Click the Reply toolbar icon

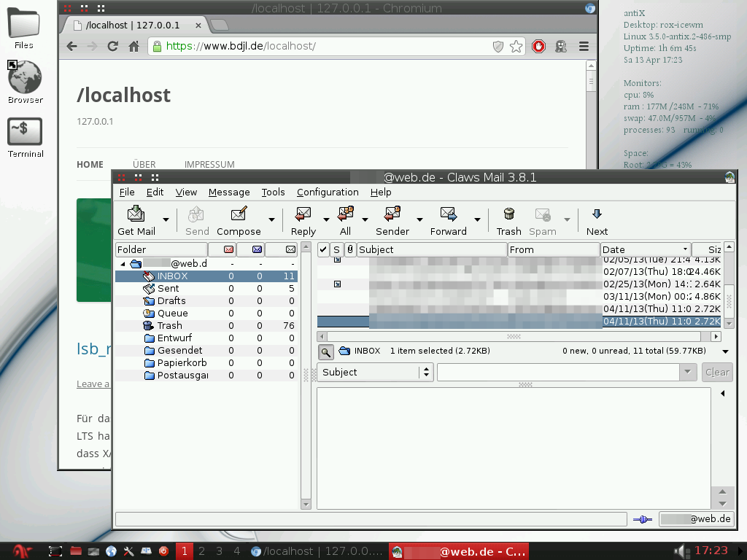[x=303, y=214]
